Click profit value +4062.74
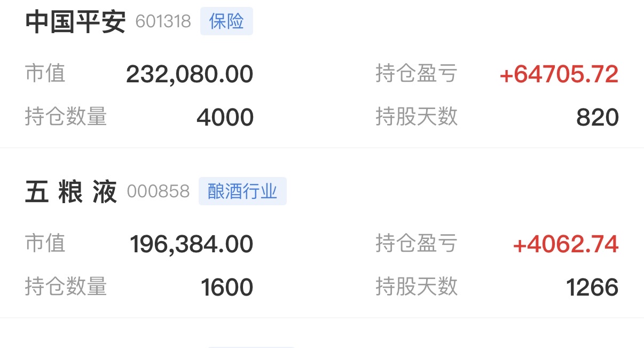This screenshot has height=348, width=644. 566,244
